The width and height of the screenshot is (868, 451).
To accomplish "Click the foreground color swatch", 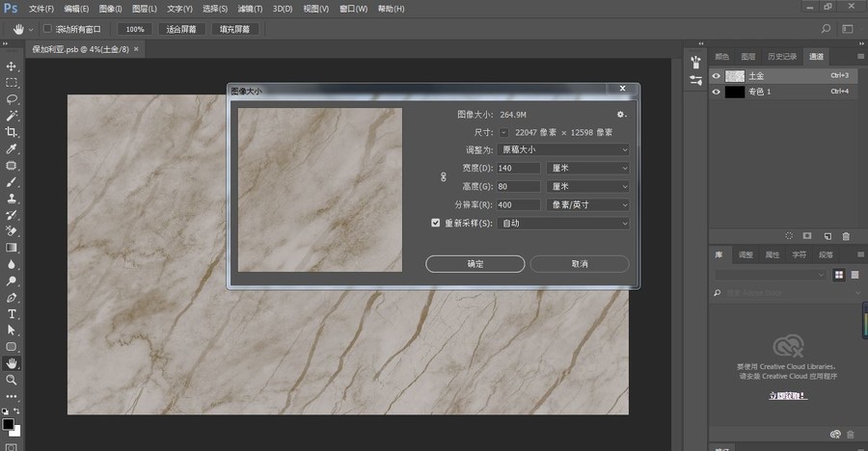I will 7,424.
